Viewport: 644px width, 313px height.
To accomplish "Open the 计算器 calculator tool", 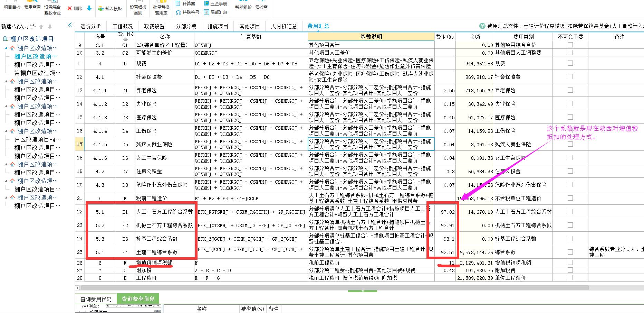I will 185,3.
